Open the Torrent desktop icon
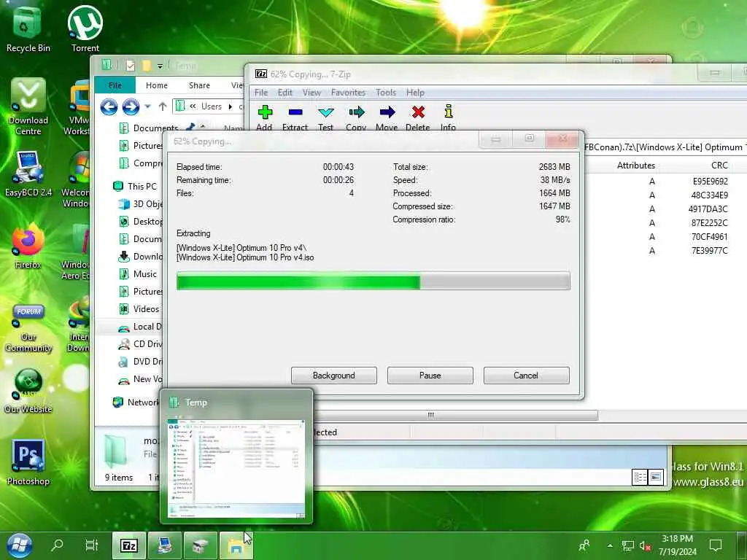This screenshot has width=747, height=560. (85, 29)
